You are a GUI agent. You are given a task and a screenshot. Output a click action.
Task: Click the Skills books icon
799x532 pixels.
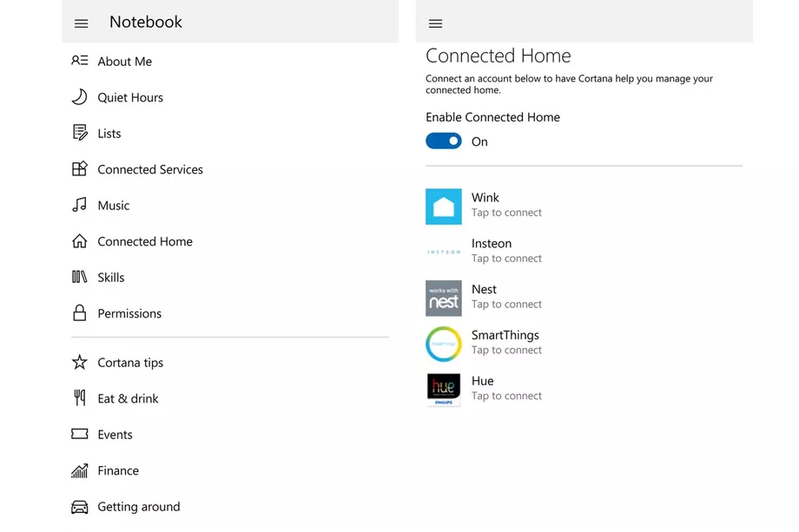[x=80, y=277]
